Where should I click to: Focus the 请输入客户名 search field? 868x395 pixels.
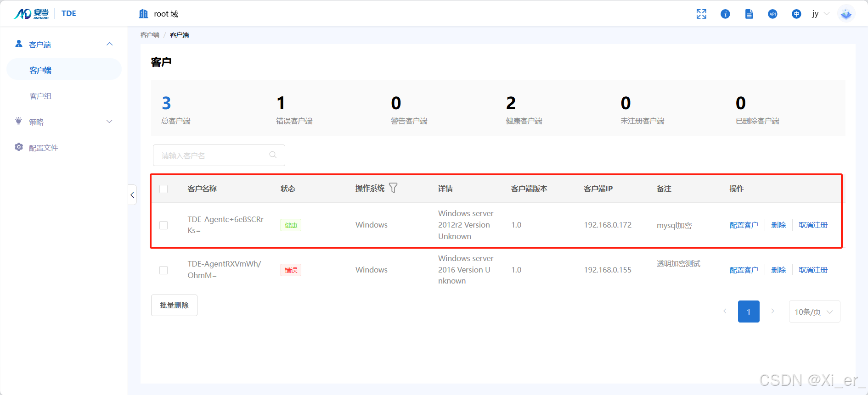pyautogui.click(x=219, y=156)
